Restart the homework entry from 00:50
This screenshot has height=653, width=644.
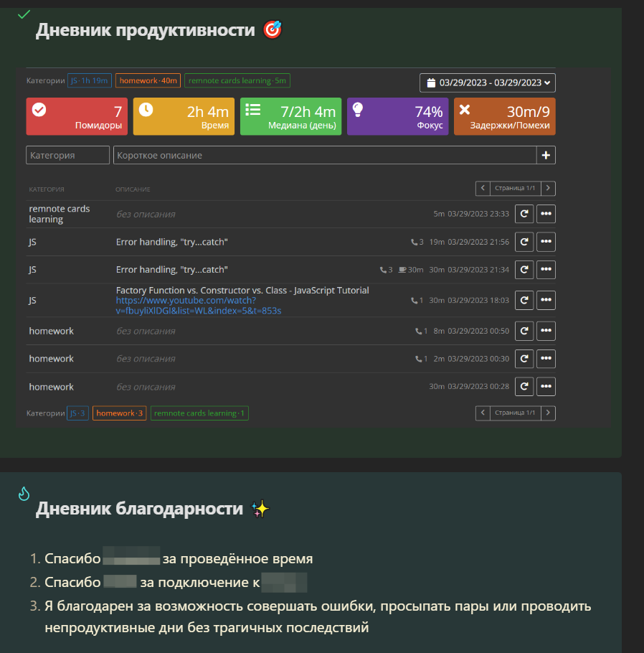(524, 331)
